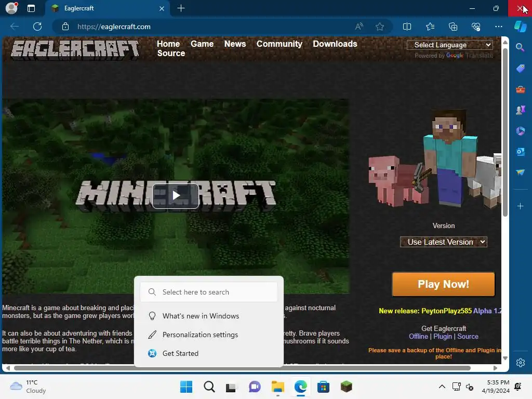Screen dimensions: 532x399
Task: Click the Play Now! button
Action: [x=443, y=284]
